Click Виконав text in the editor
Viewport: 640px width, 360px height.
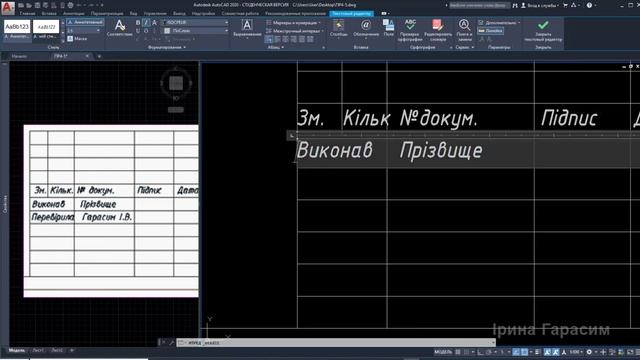(x=335, y=150)
